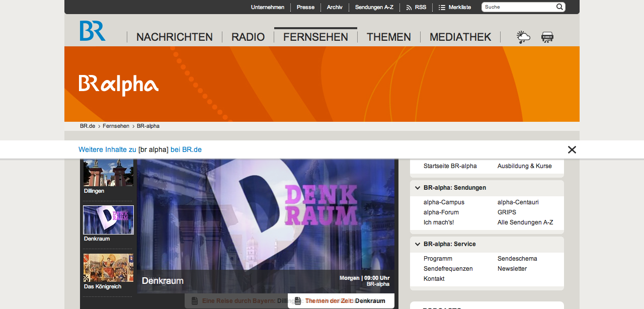
Task: Click into the Suche search field
Action: click(x=518, y=7)
